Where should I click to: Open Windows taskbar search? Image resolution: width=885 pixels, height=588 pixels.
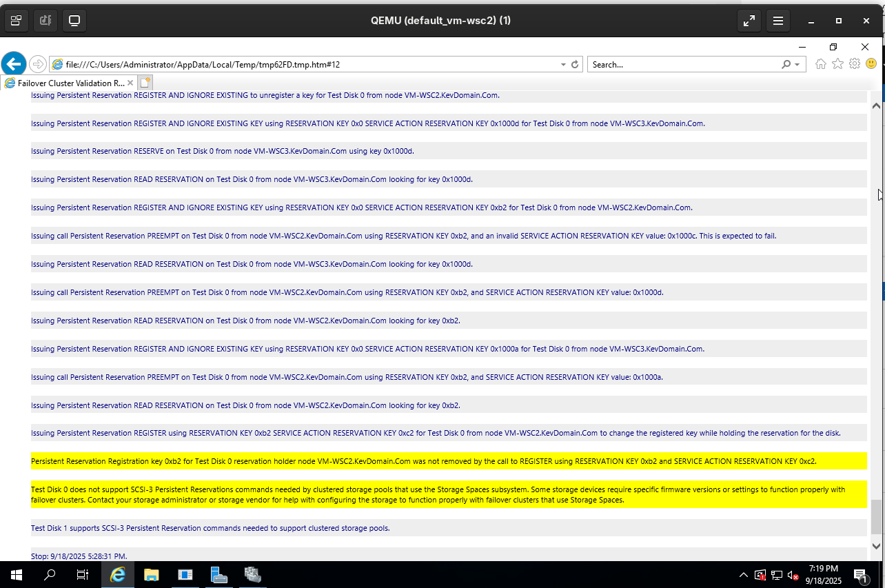(x=50, y=574)
